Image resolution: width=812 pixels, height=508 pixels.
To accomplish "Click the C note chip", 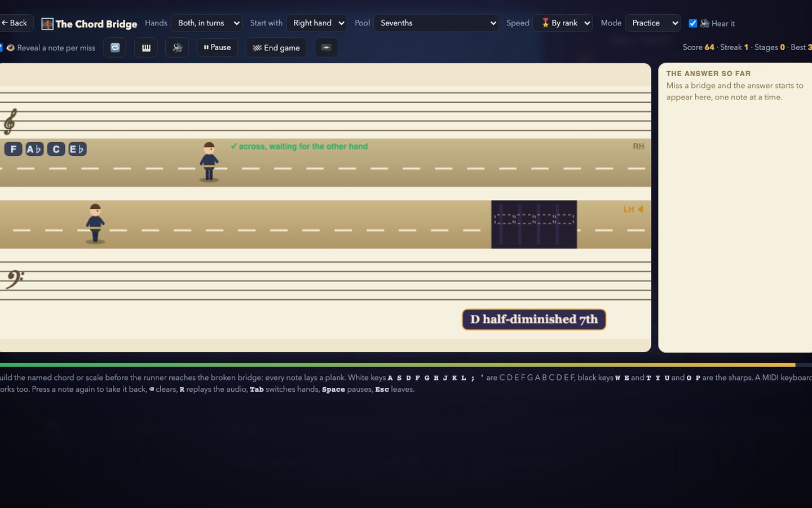I will tap(56, 149).
